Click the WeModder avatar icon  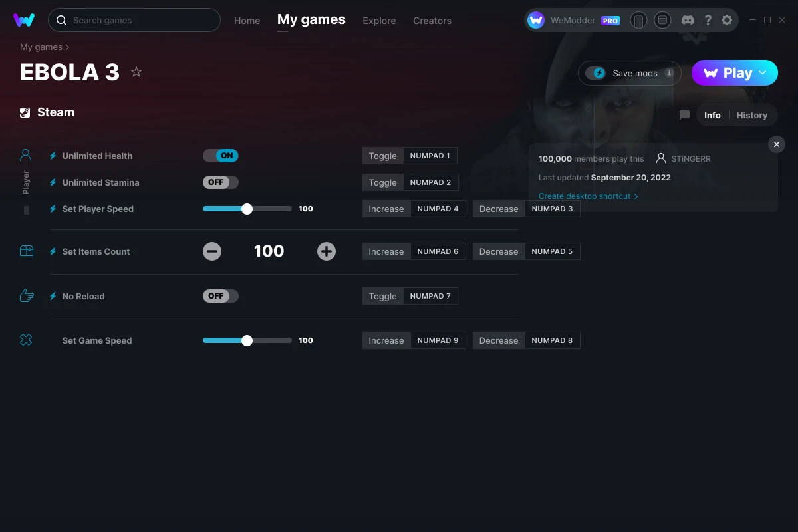point(536,21)
